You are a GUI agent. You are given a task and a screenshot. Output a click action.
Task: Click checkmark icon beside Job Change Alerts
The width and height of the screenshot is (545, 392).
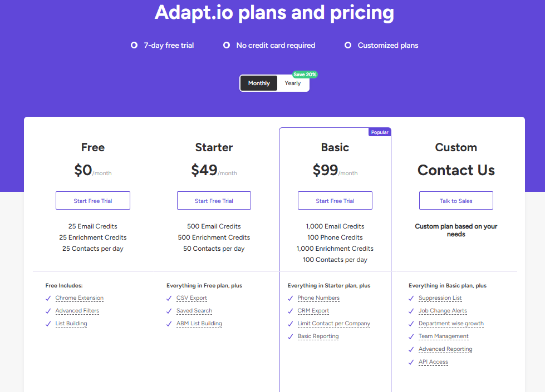coord(411,311)
